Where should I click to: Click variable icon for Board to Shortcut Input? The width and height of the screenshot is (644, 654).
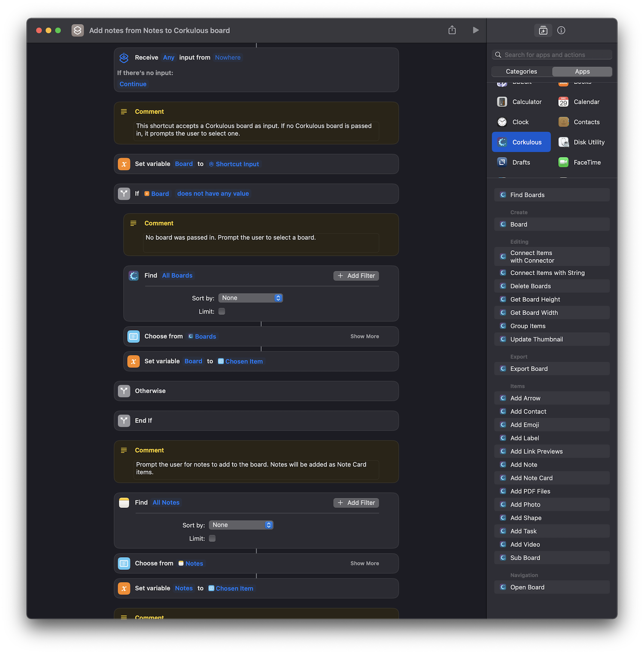point(124,164)
